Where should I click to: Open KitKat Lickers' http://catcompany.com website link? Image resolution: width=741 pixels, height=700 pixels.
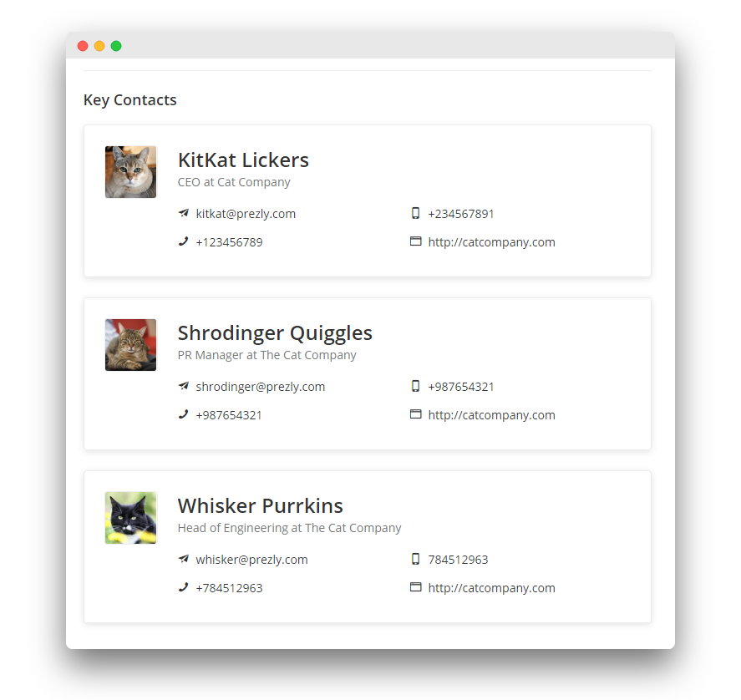click(491, 242)
